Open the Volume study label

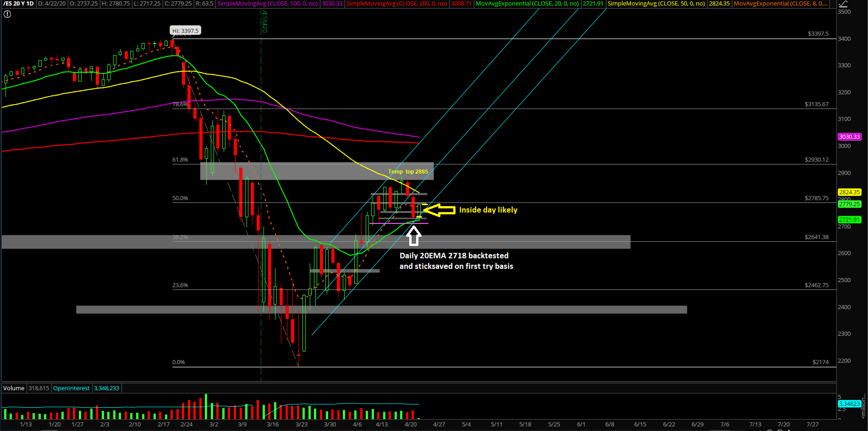click(x=14, y=388)
